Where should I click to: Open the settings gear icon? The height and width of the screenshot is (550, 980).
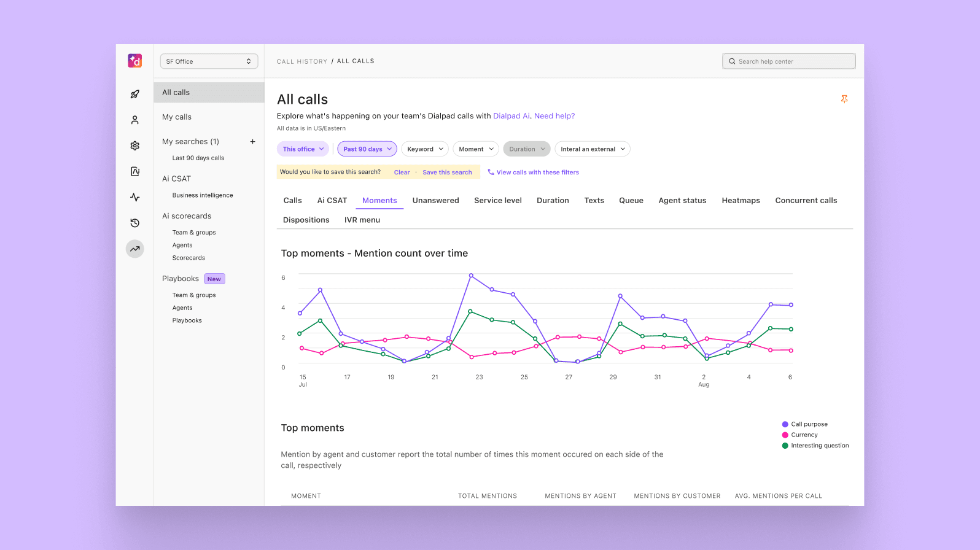134,146
